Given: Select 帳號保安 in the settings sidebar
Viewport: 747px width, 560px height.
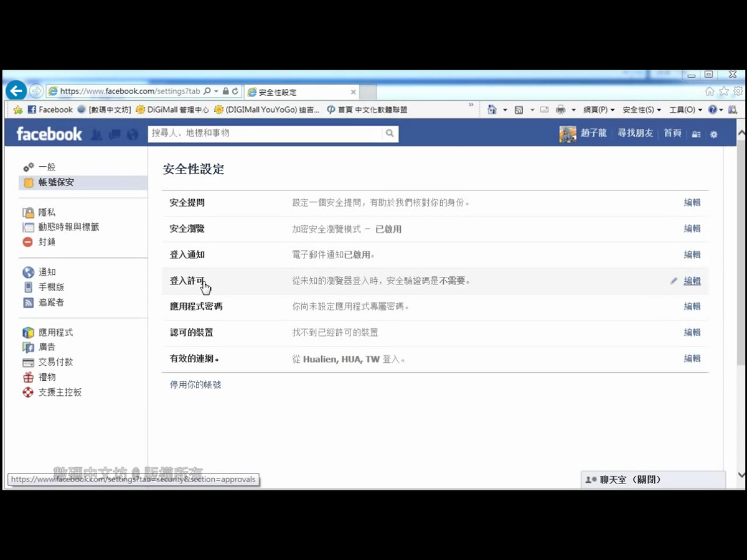Looking at the screenshot, I should 83,182.
